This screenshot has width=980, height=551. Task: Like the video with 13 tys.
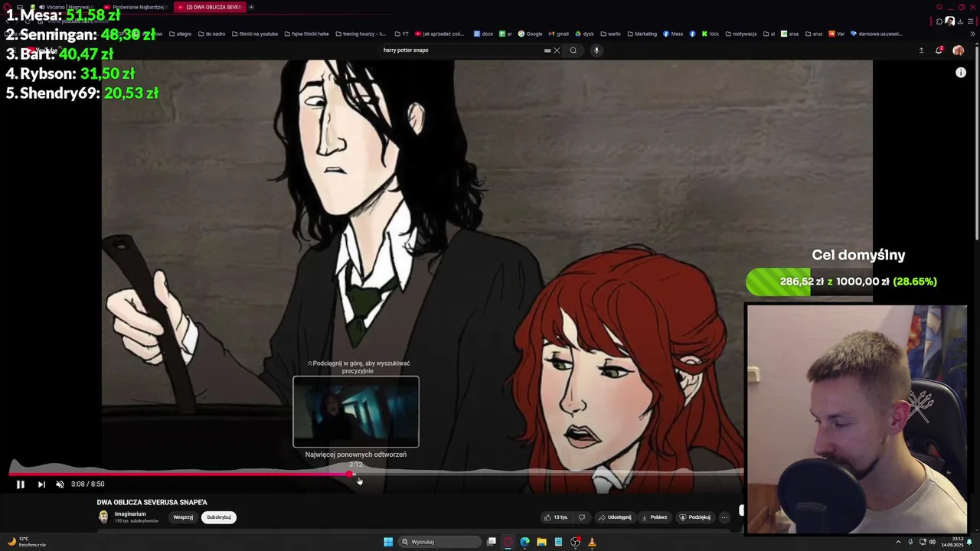556,517
